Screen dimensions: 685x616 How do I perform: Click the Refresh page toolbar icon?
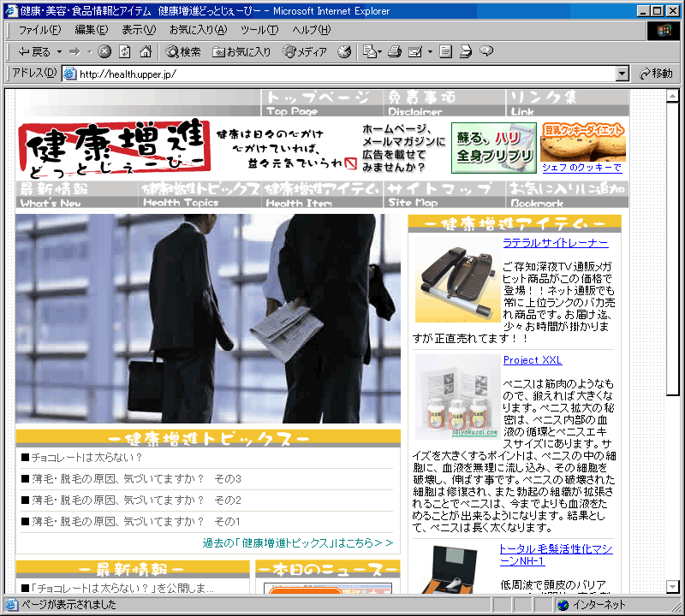[125, 52]
